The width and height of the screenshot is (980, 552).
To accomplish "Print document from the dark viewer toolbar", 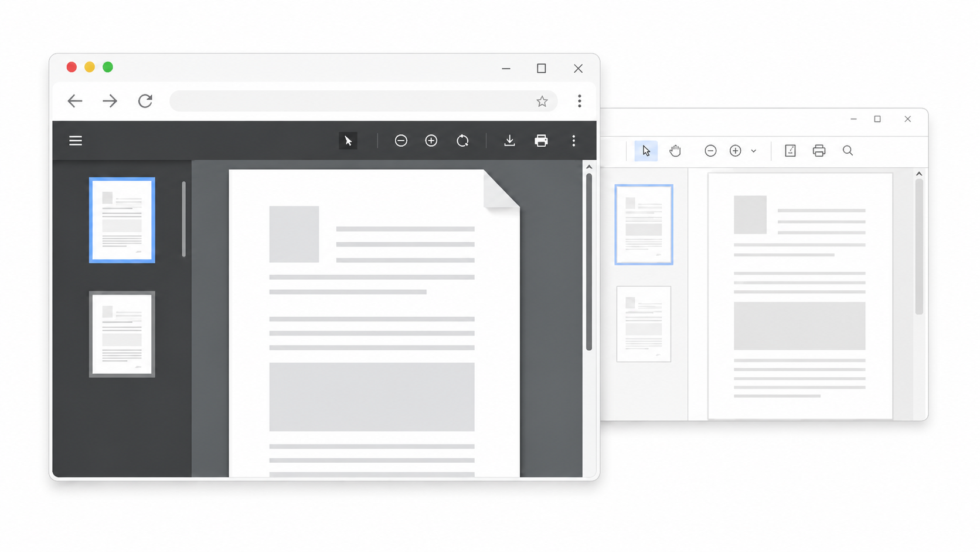I will pyautogui.click(x=541, y=141).
